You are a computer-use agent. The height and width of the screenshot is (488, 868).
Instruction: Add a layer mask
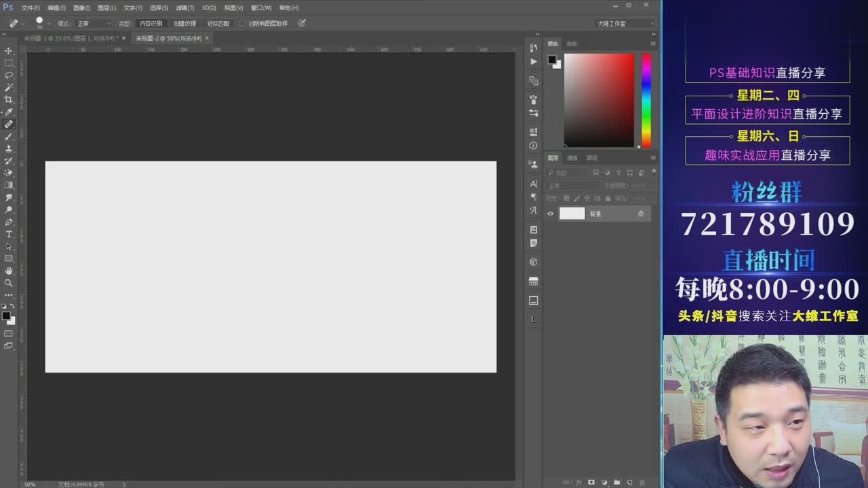tap(591, 483)
